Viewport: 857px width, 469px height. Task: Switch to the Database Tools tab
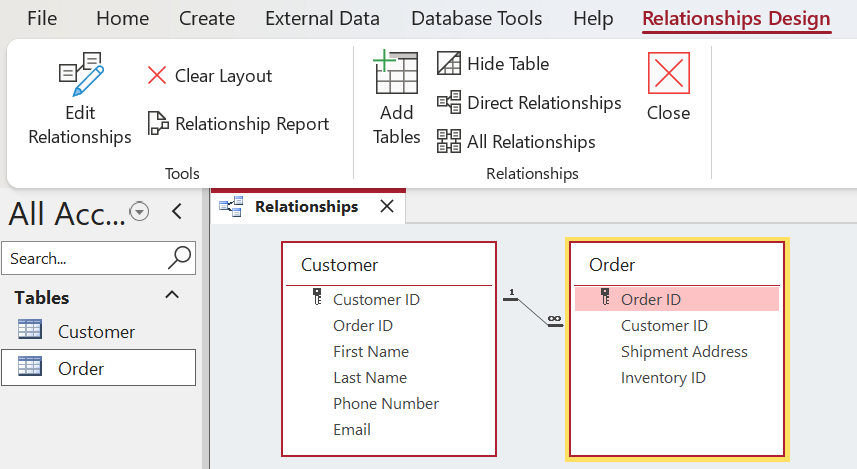click(x=476, y=19)
